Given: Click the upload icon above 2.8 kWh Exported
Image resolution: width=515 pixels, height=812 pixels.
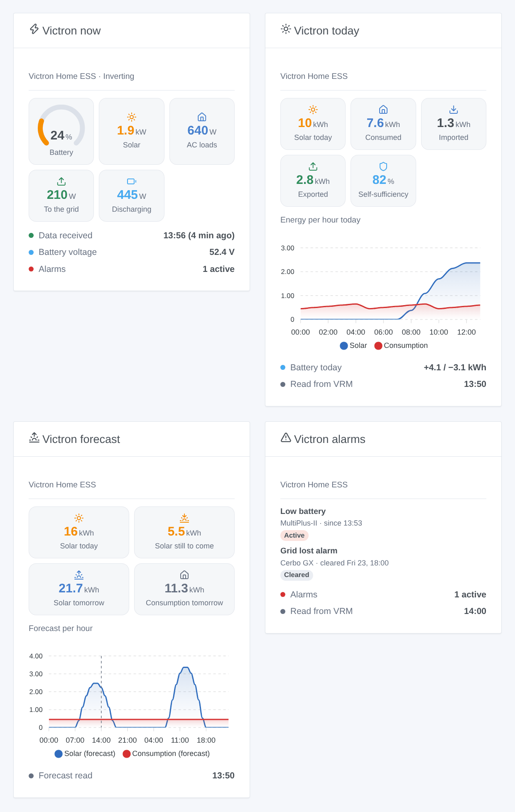Looking at the screenshot, I should click(x=313, y=166).
